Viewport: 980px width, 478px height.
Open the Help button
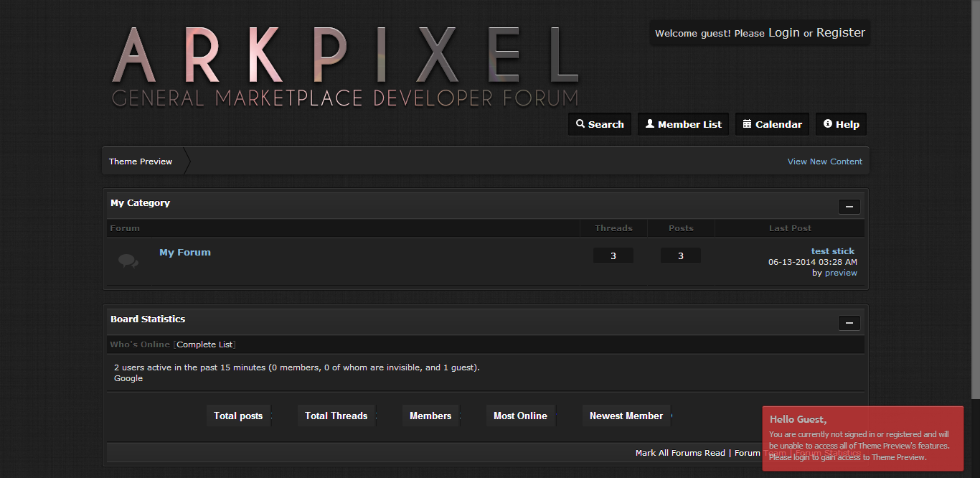click(842, 124)
